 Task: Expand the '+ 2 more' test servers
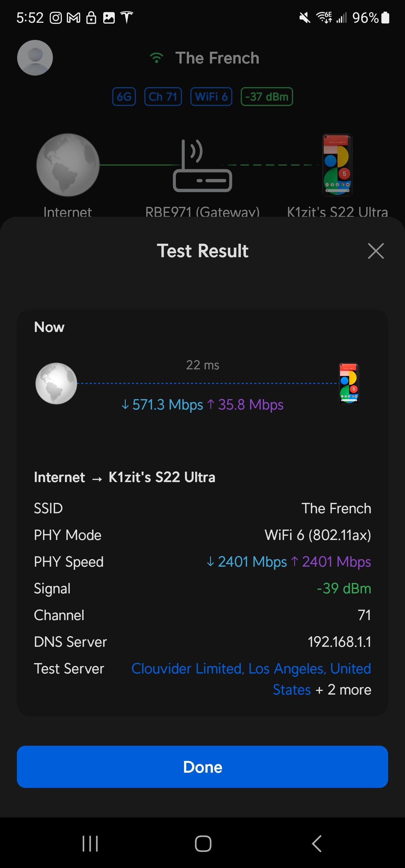click(349, 690)
